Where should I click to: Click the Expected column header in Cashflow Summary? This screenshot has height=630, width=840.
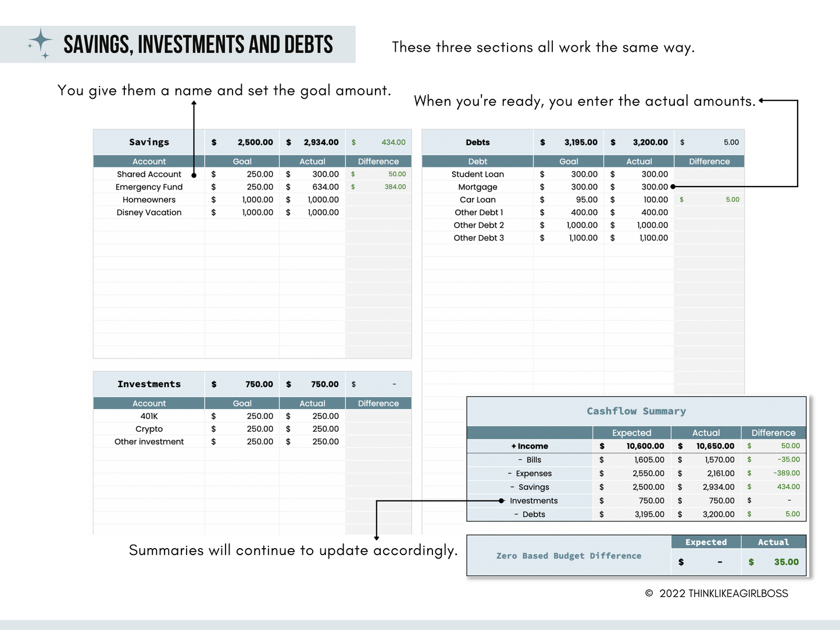point(631,432)
